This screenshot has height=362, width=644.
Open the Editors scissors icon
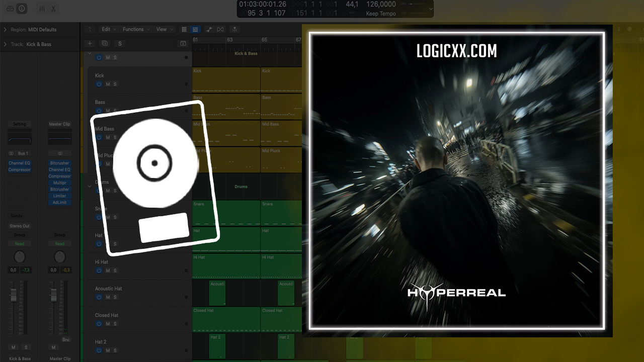click(x=53, y=9)
